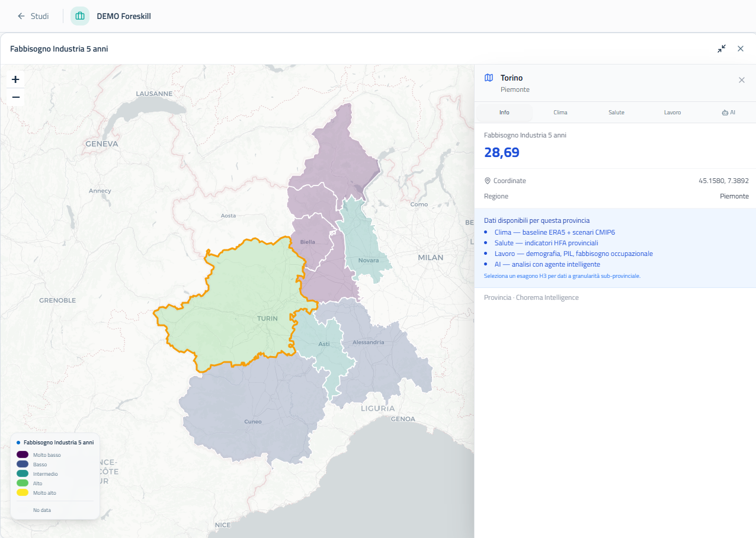Select the Basso legend swatch
Viewport: 756px width, 538px height.
[23, 464]
